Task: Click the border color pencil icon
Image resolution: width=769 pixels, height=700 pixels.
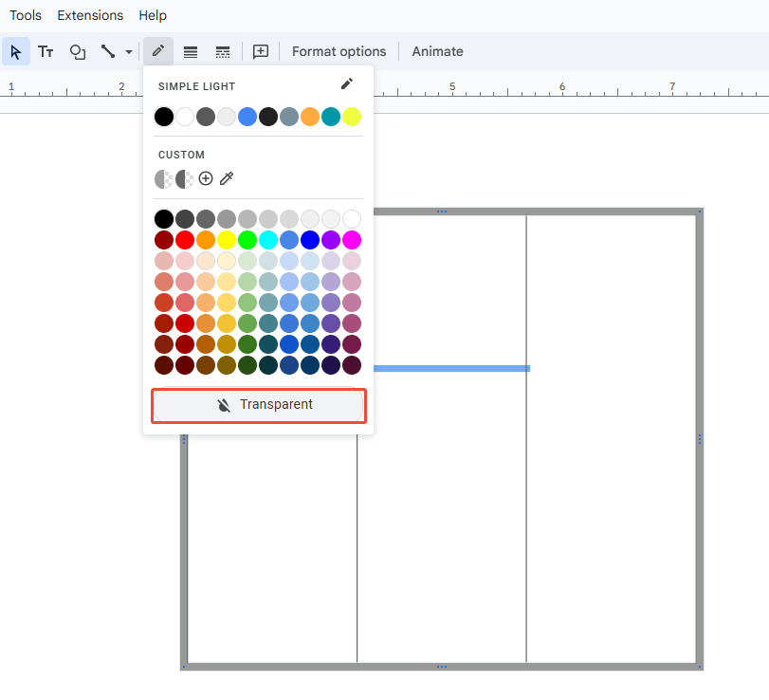Action: (x=158, y=51)
